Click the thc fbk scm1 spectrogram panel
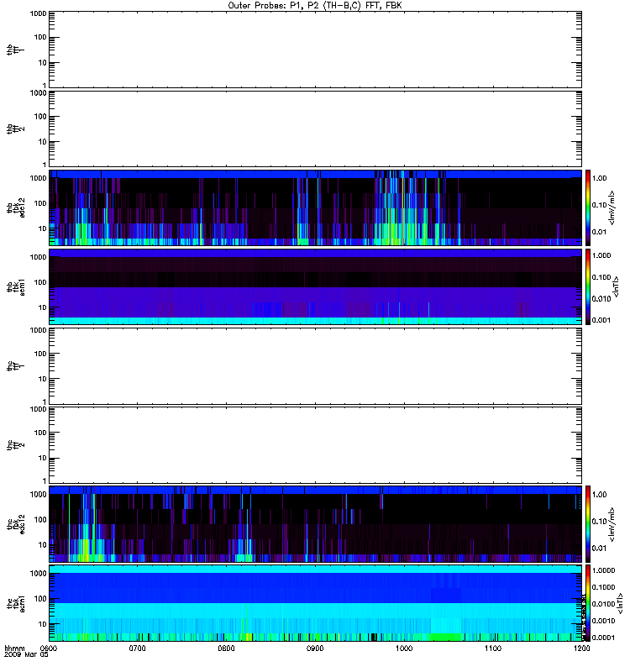Image resolution: width=630 pixels, height=672 pixels. click(316, 603)
